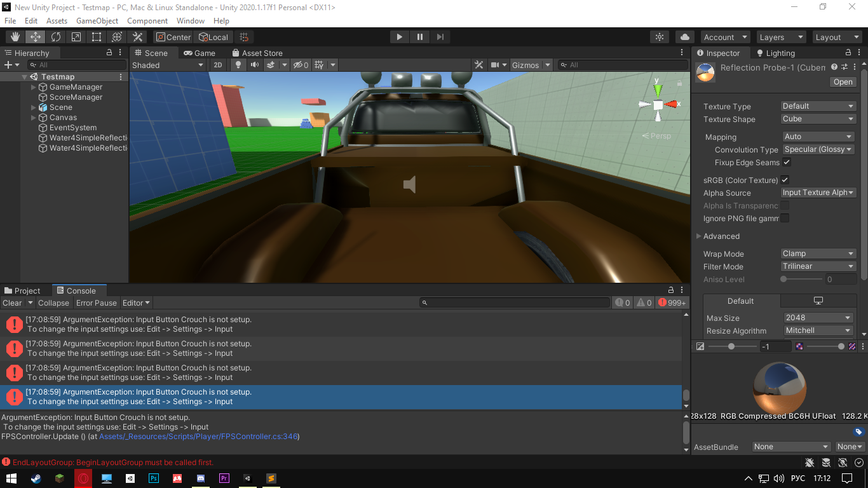Toggle Ignore PNG file gamma checkbox
The height and width of the screenshot is (488, 868).
(x=785, y=218)
